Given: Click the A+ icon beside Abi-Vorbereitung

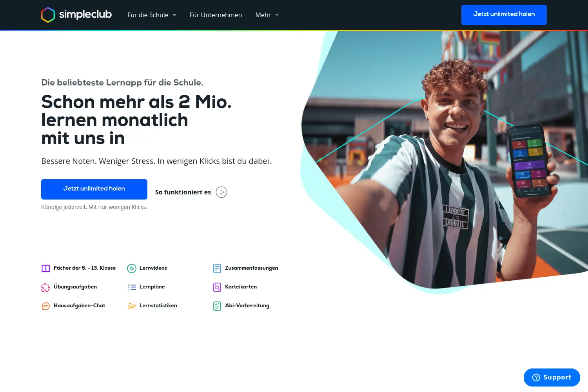Looking at the screenshot, I should tap(217, 306).
